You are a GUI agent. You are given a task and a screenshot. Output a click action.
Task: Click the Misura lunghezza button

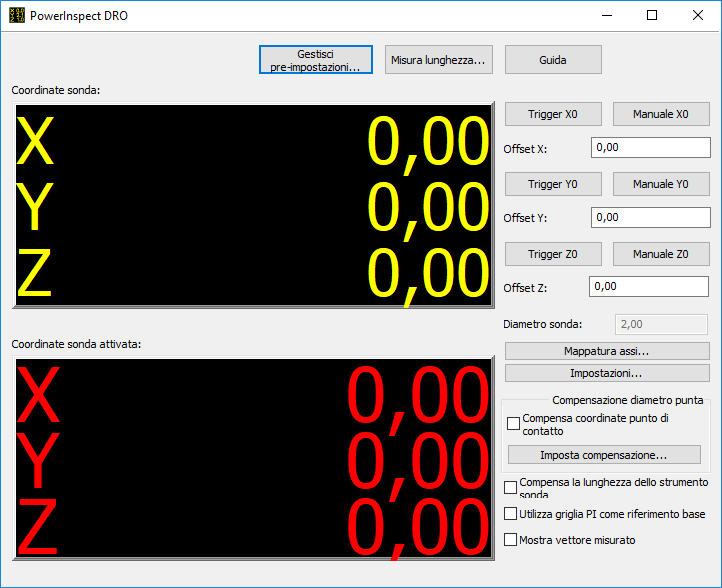438,60
